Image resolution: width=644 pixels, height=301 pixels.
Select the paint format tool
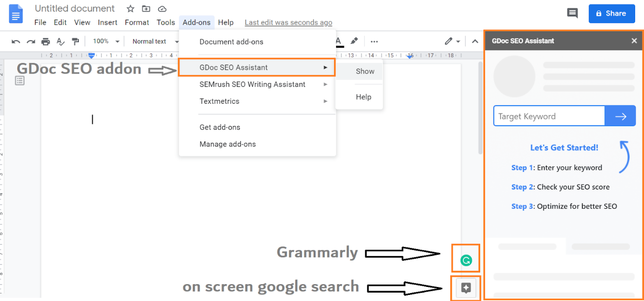[75, 42]
